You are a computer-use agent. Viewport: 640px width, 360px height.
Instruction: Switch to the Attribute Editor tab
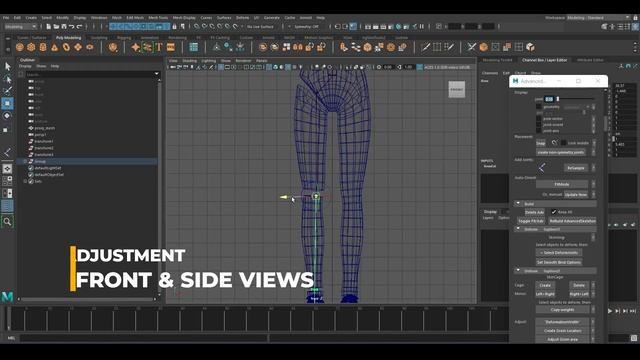tap(590, 60)
